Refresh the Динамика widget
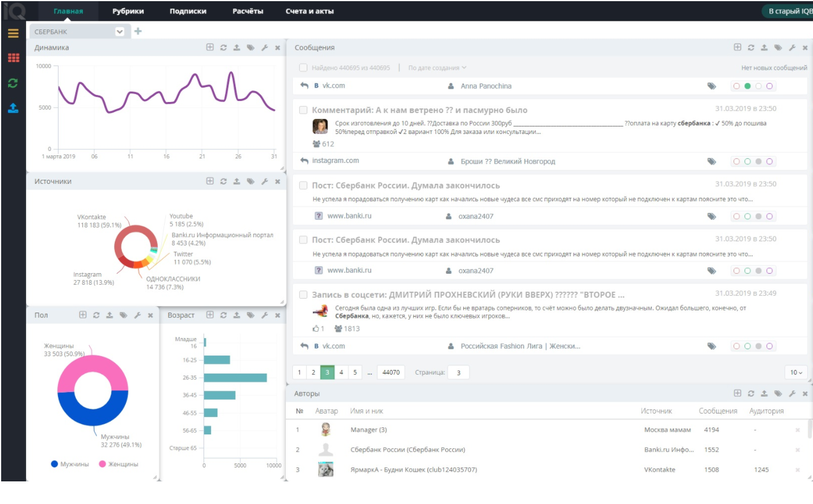 click(x=223, y=48)
